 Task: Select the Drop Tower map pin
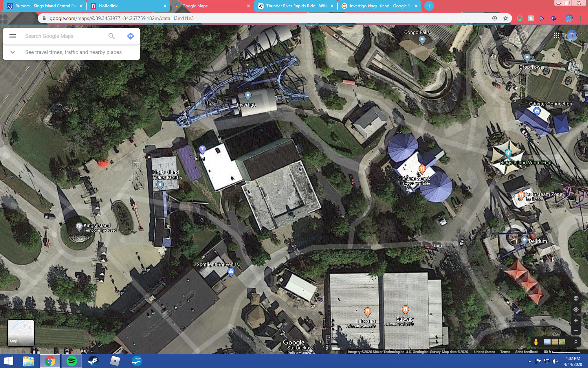click(x=527, y=58)
